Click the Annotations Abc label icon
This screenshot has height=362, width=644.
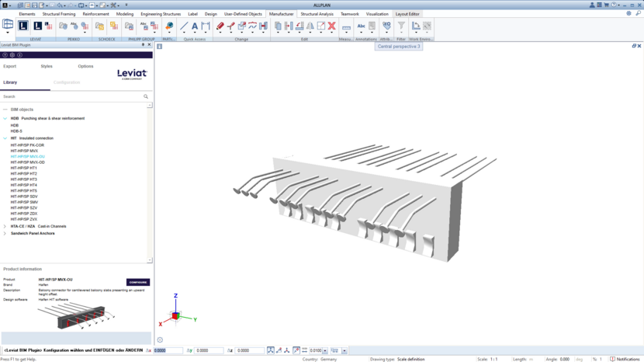[361, 26]
